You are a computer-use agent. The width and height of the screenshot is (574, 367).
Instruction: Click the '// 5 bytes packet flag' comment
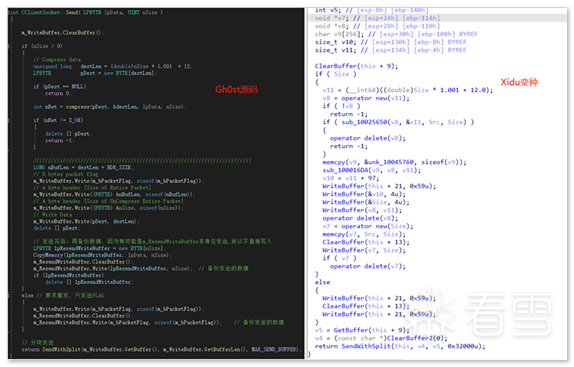click(66, 174)
